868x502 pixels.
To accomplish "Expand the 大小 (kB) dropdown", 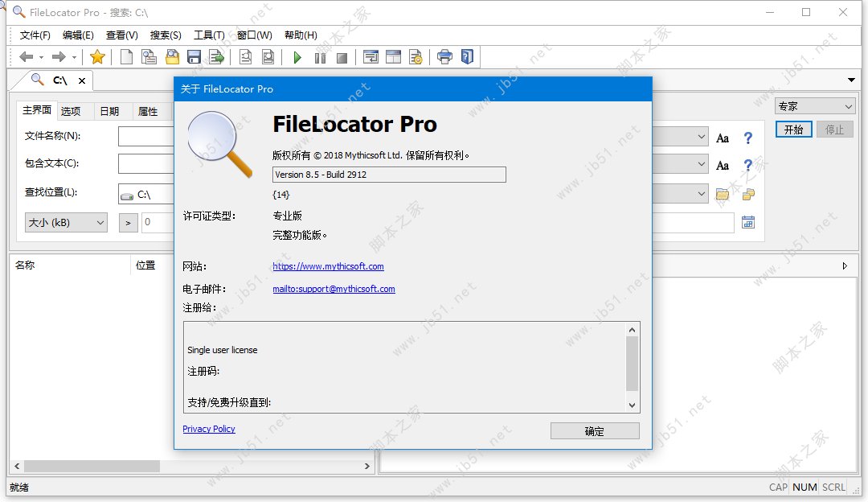I will pyautogui.click(x=66, y=223).
